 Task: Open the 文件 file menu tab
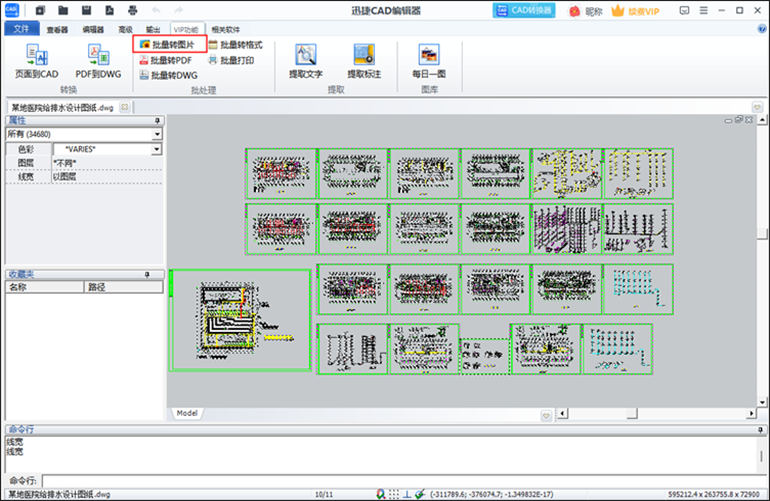pos(21,28)
